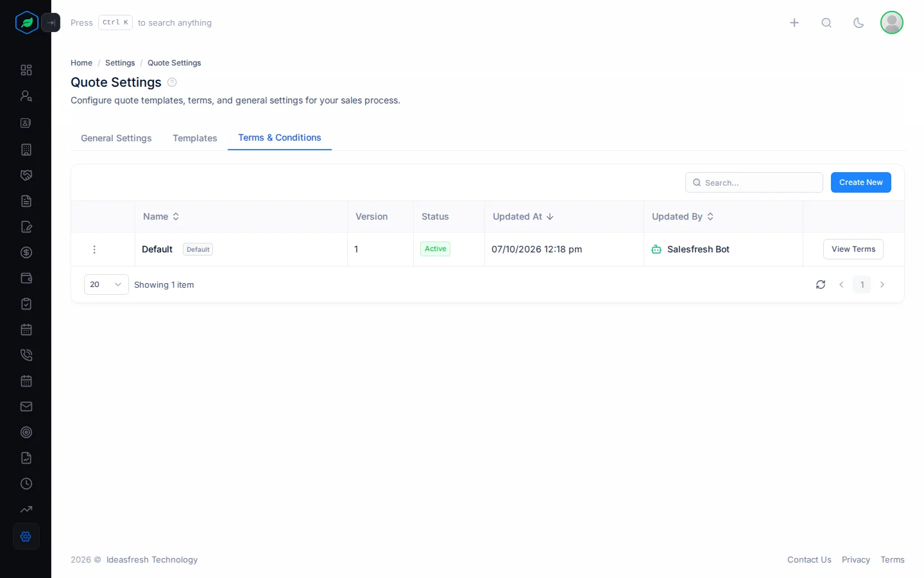
Task: Open the dollar coin sidebar icon
Action: coord(26,252)
